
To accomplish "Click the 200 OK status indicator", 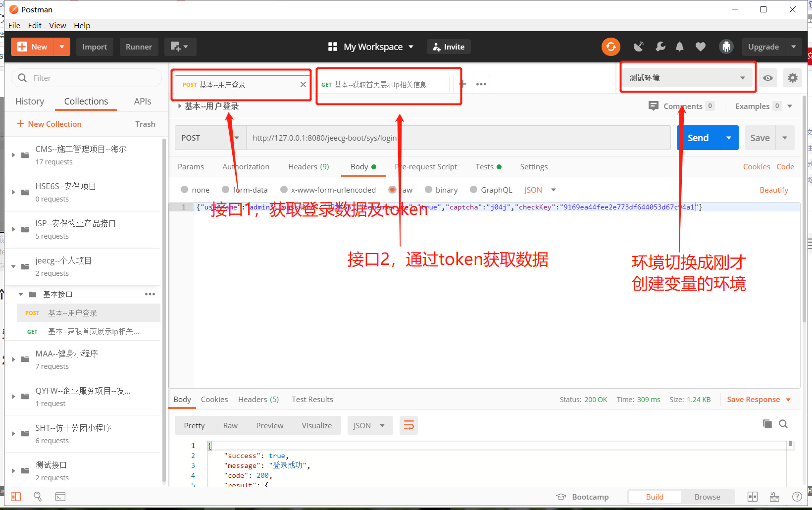I will click(x=596, y=400).
